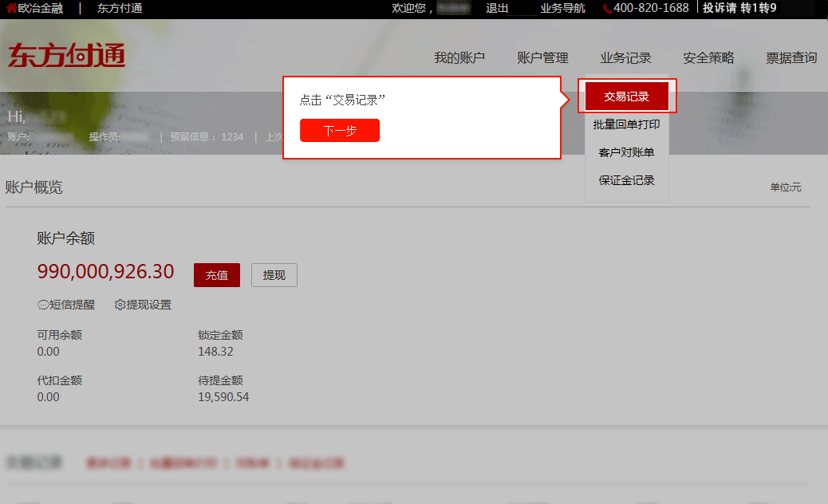Click the balance amount 990,000,926.30
The width and height of the screenshot is (828, 504).
click(105, 271)
